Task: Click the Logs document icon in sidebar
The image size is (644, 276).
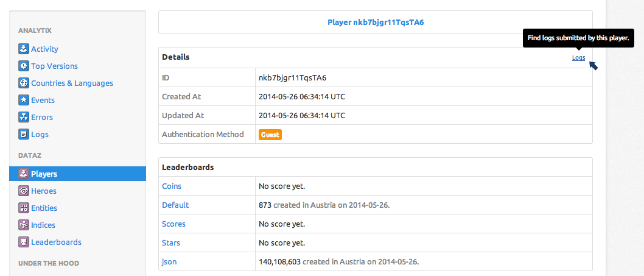Action: coord(24,135)
